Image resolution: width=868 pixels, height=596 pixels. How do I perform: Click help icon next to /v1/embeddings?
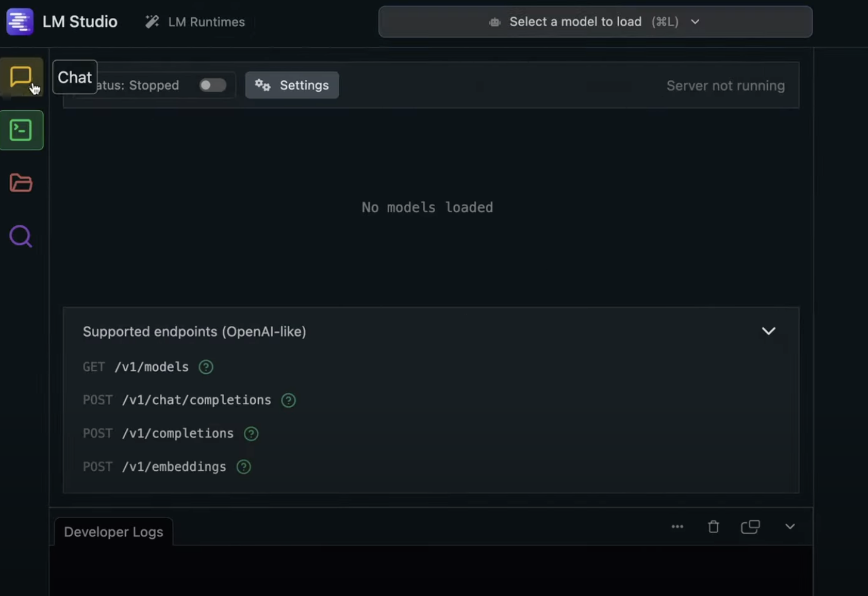(244, 467)
